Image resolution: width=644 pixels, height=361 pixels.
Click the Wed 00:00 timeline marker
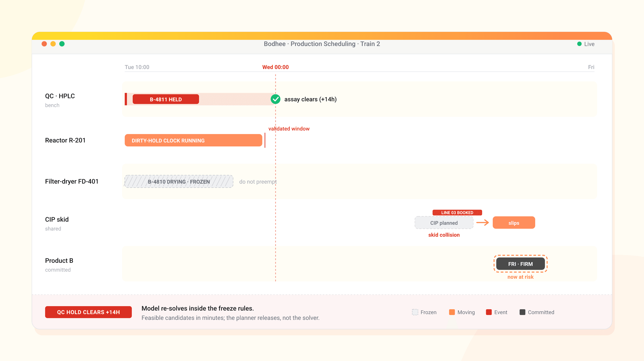[x=276, y=67]
